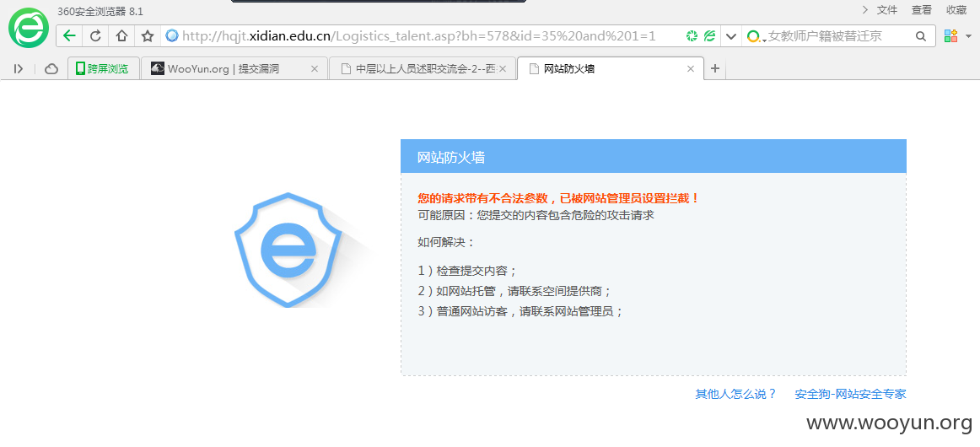Click the cloud sync icon
This screenshot has height=447, width=980.
[x=51, y=69]
